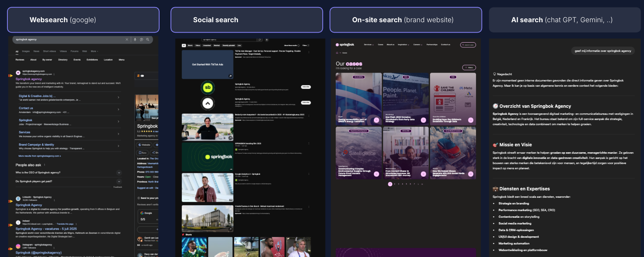This screenshot has width=644, height=257.
Task: Click the 'Diensten en Expertises' heading
Action: click(524, 189)
